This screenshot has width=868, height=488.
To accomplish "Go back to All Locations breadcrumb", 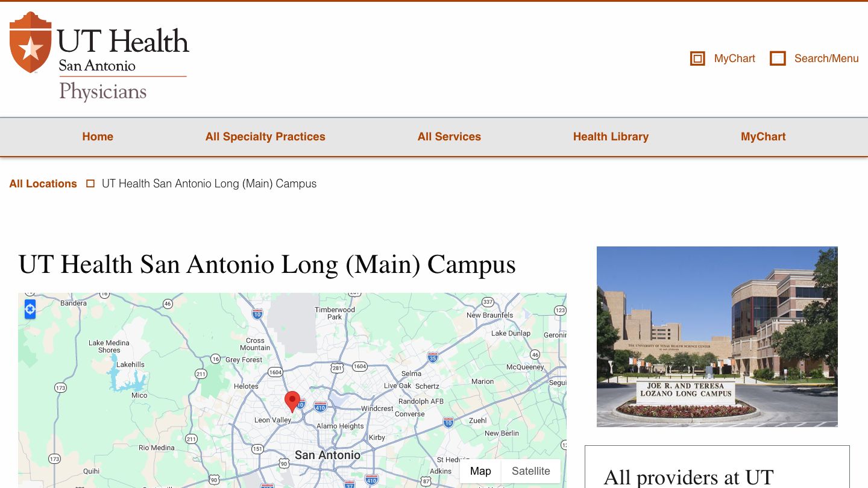I will tap(43, 183).
